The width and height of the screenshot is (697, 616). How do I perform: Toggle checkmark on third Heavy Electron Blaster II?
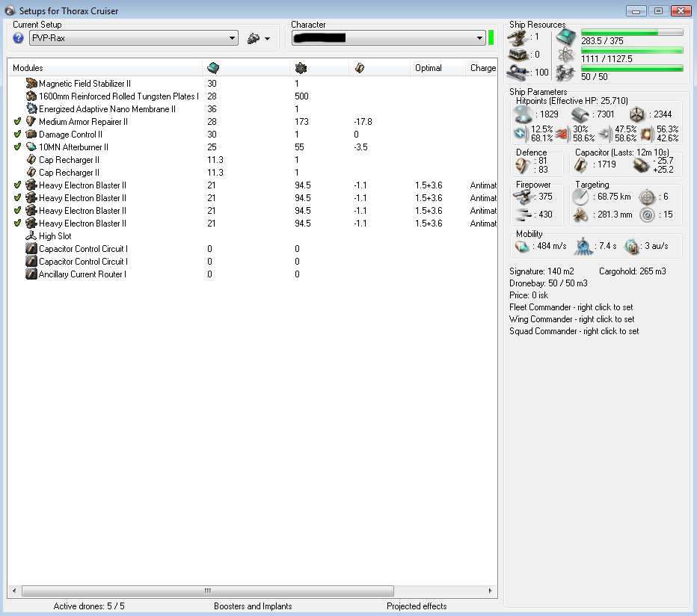click(17, 211)
